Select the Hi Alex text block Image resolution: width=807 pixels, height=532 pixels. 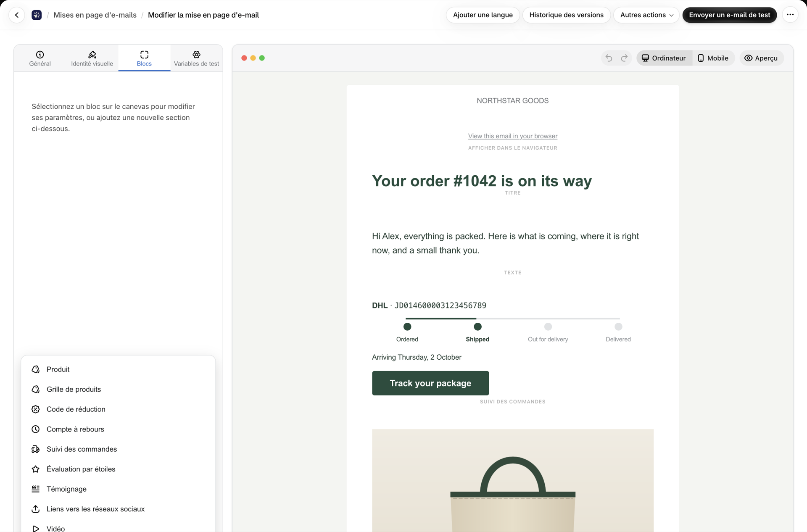point(505,243)
